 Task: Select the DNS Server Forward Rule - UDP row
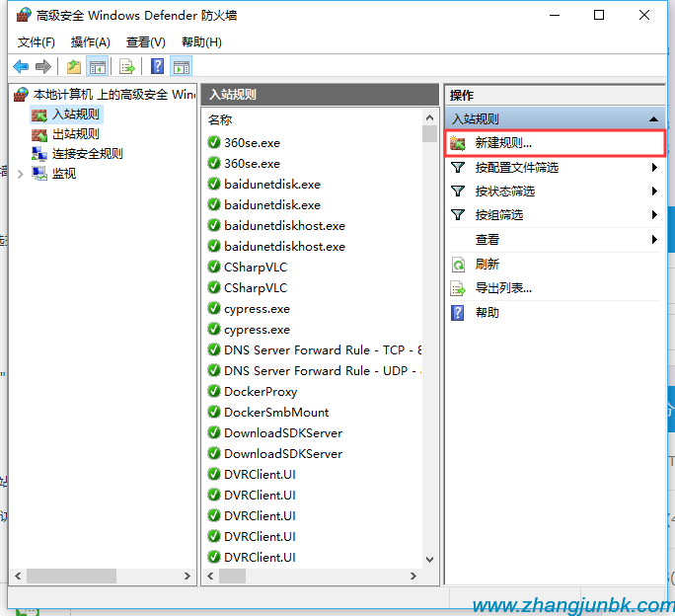322,370
